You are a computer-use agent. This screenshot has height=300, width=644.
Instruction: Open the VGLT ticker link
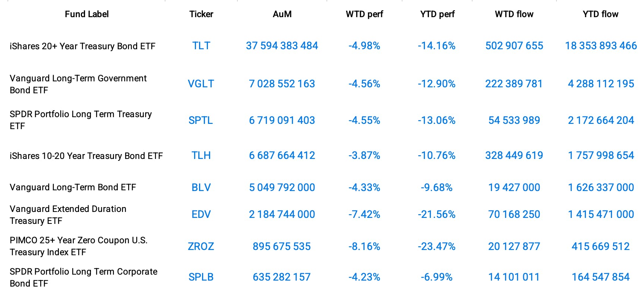pyautogui.click(x=201, y=84)
